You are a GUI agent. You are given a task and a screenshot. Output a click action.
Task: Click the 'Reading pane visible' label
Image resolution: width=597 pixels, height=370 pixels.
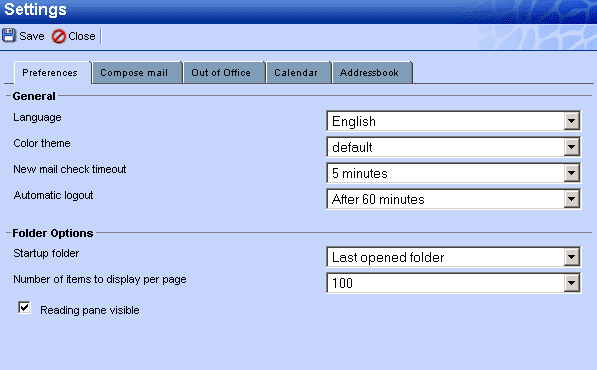(x=90, y=310)
